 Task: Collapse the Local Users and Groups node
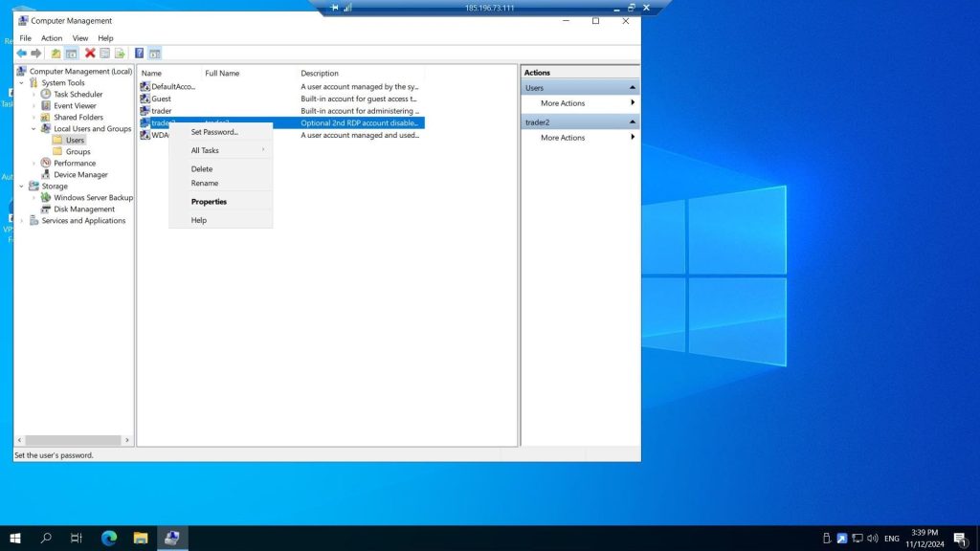point(33,129)
